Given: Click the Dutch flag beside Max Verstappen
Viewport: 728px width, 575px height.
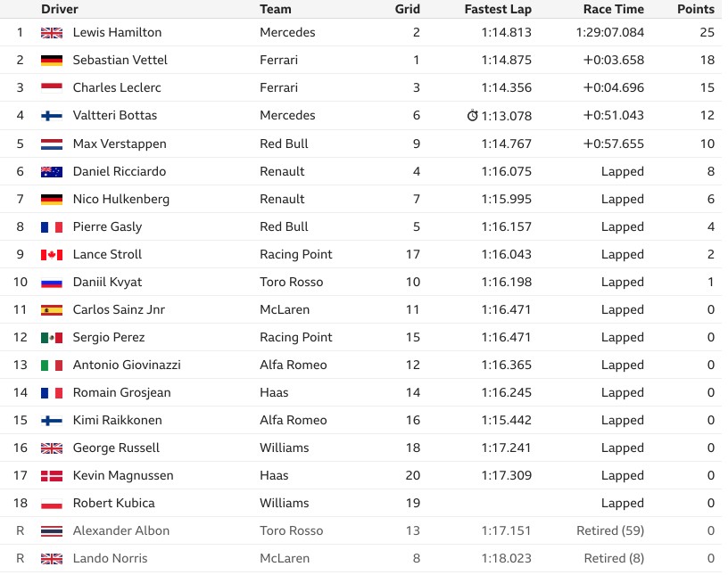Looking at the screenshot, I should pos(52,144).
